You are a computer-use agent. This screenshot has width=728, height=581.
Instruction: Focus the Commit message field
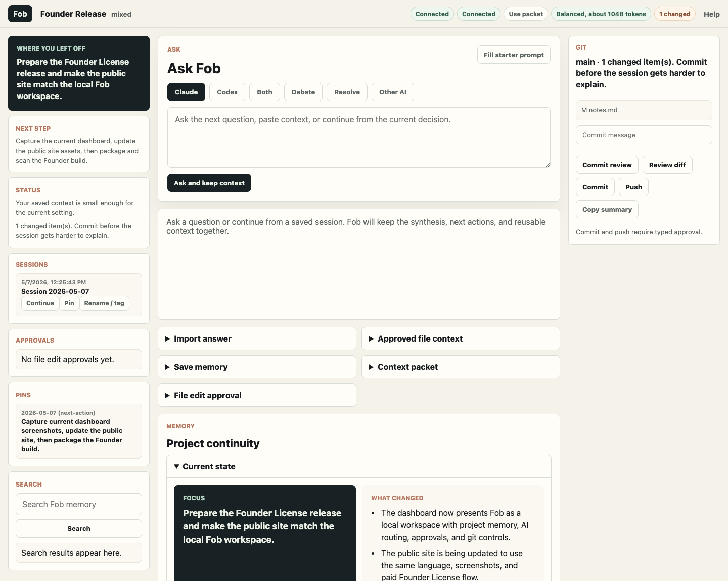[644, 135]
